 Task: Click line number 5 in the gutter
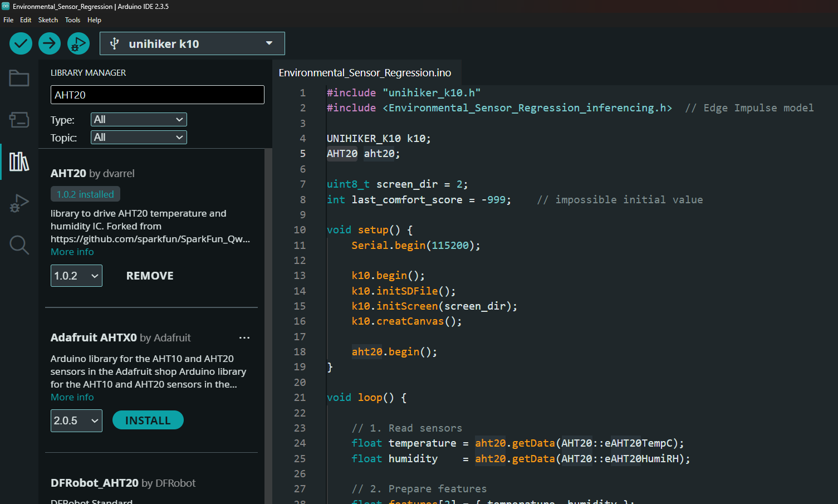[303, 154]
